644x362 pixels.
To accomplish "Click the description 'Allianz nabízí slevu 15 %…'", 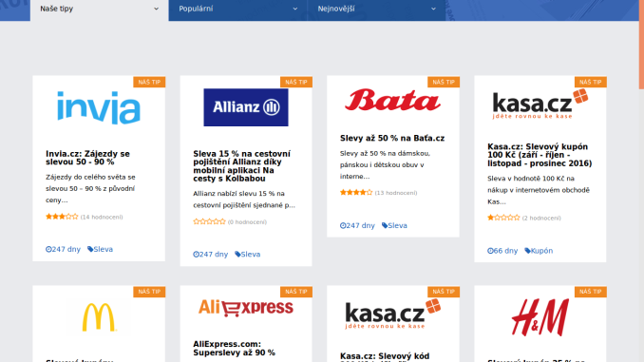I will 244,200.
